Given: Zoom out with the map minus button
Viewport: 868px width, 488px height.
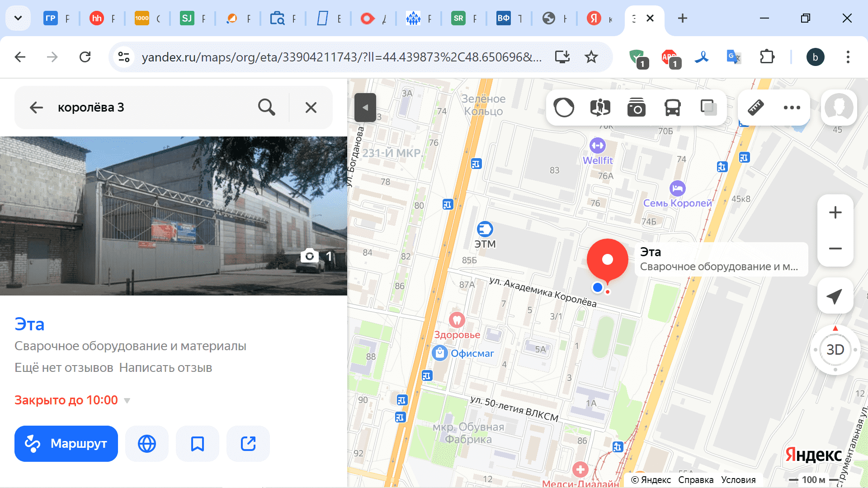Looking at the screenshot, I should point(835,249).
